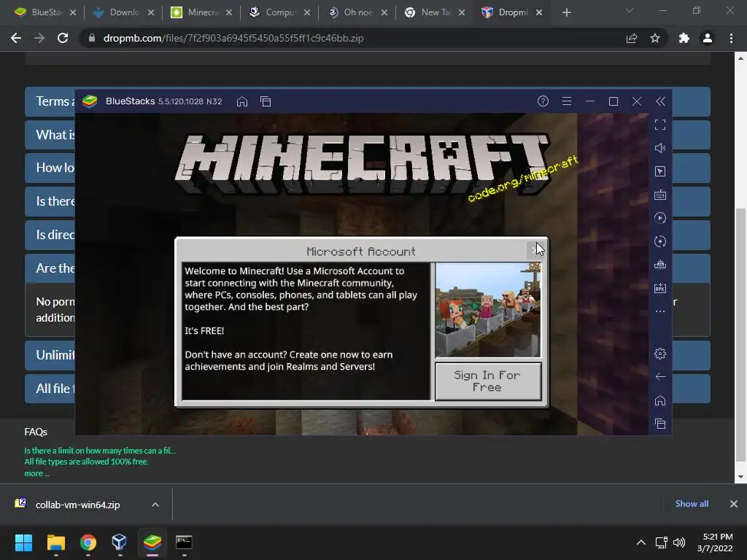Open BlueStacks help question mark icon
This screenshot has height=560, width=747.
(543, 101)
